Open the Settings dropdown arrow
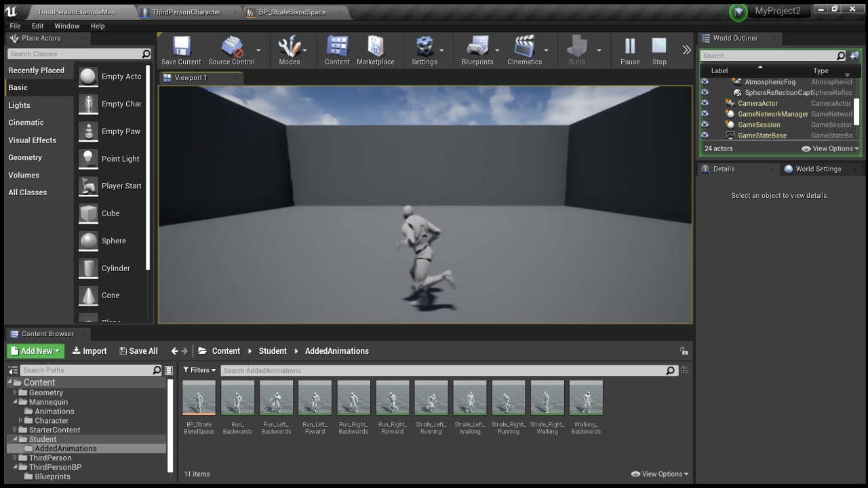The image size is (868, 488). 441,50
